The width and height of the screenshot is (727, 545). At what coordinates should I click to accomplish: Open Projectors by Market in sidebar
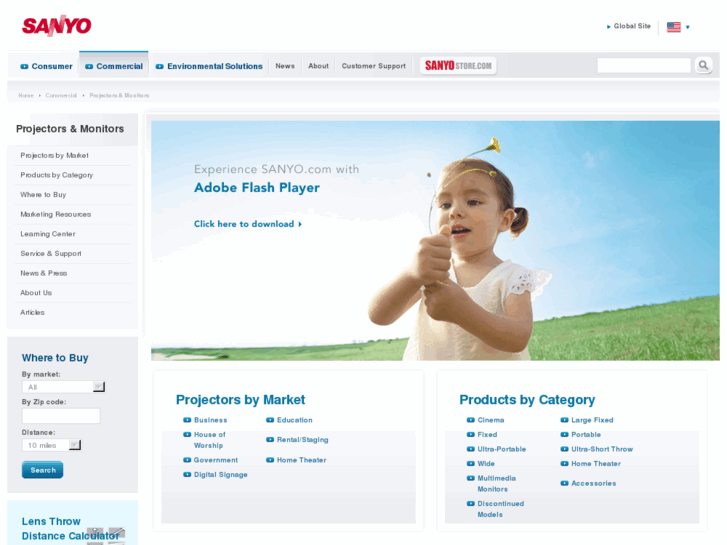click(54, 155)
